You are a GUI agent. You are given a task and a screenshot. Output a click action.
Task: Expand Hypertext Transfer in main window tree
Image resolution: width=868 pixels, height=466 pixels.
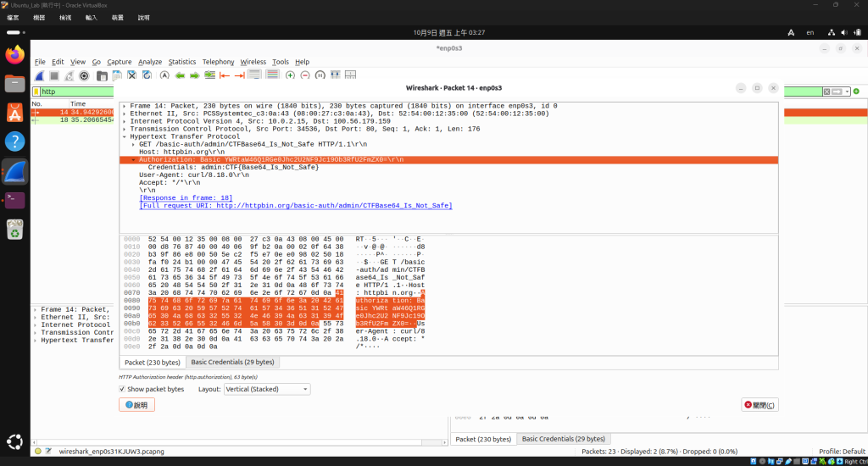tap(36, 341)
